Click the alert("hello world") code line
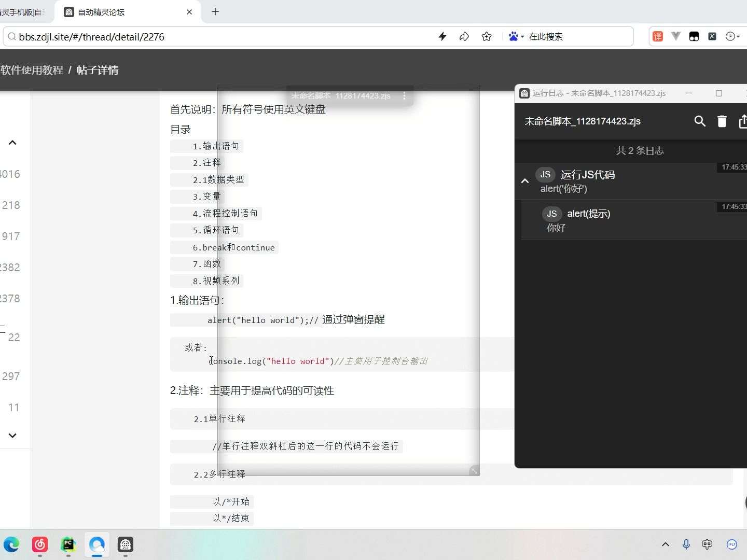The height and width of the screenshot is (560, 747). [262, 320]
